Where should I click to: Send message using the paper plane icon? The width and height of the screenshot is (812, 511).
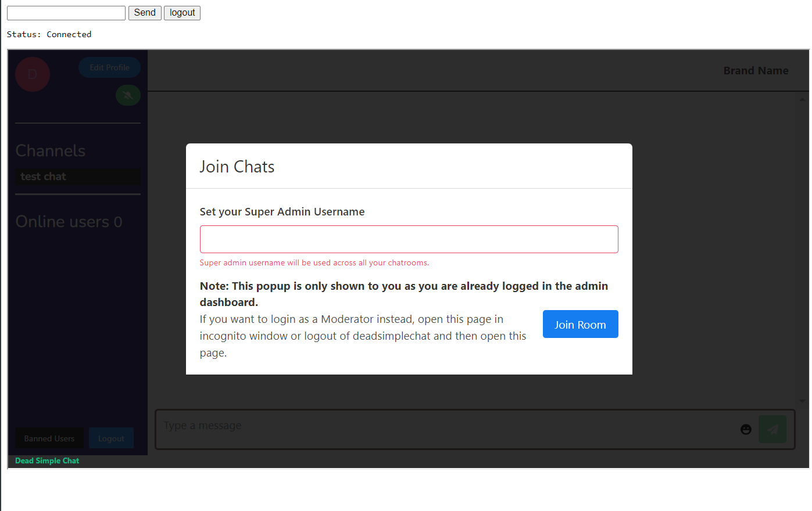(x=772, y=429)
